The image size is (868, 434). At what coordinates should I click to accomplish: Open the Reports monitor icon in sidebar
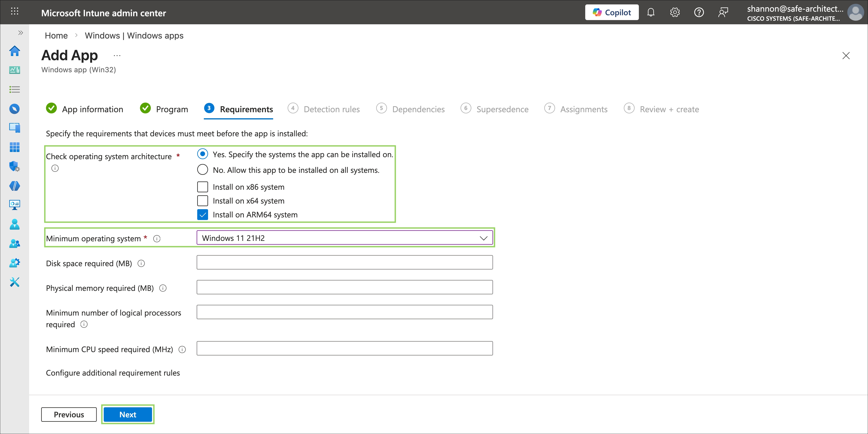[x=14, y=205]
